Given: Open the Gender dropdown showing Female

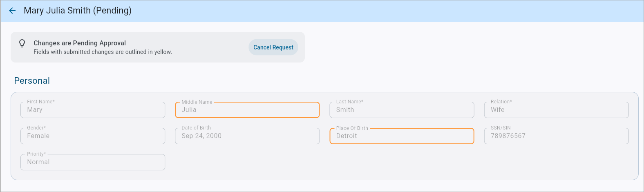Looking at the screenshot, I should pyautogui.click(x=93, y=136).
